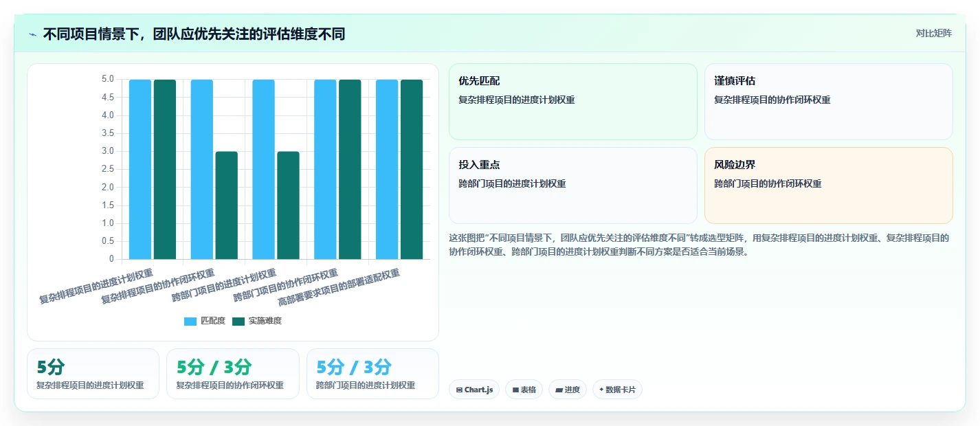Click the x-axis label 复杂排程项目的协作闭环权重
Viewport: 980px width, 426px height.
158,285
